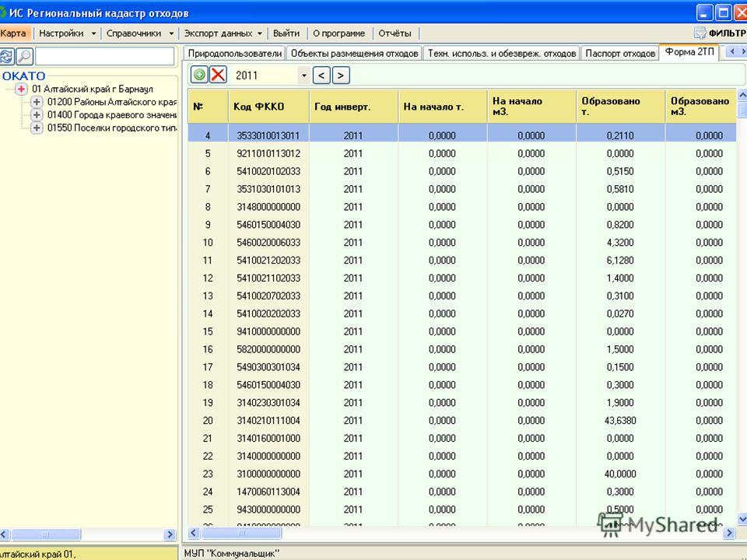Click the OKATO search input field
This screenshot has width=747, height=560.
(x=105, y=56)
